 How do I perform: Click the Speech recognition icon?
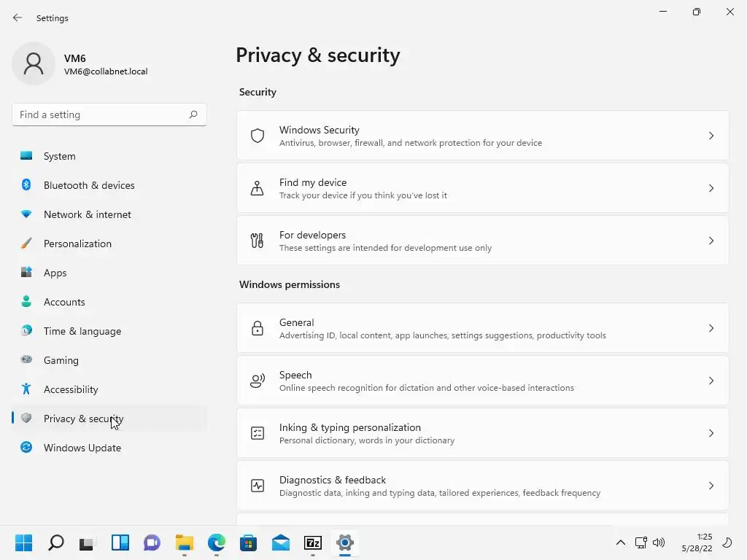click(257, 381)
